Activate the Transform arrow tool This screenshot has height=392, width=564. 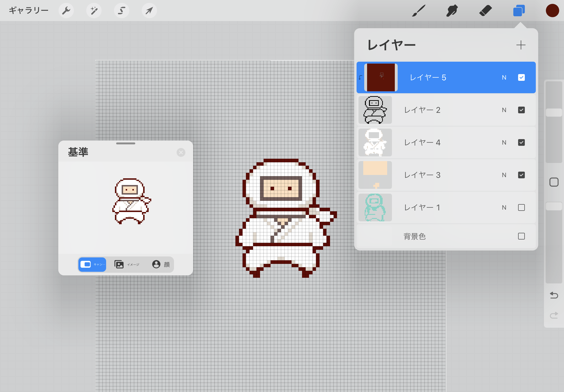pos(149,11)
